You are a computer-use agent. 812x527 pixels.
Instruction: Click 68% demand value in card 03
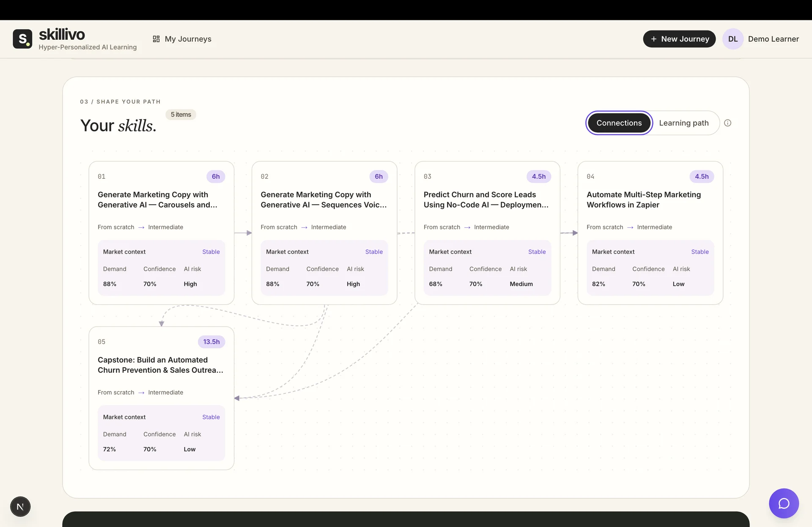point(436,284)
